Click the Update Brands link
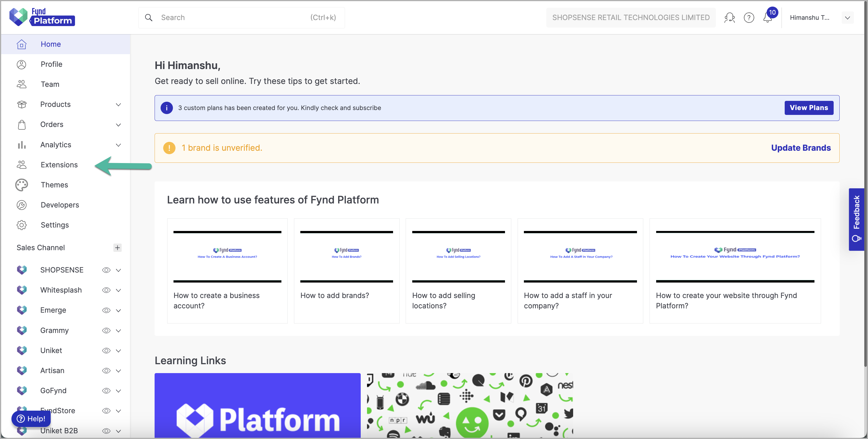 (x=801, y=148)
